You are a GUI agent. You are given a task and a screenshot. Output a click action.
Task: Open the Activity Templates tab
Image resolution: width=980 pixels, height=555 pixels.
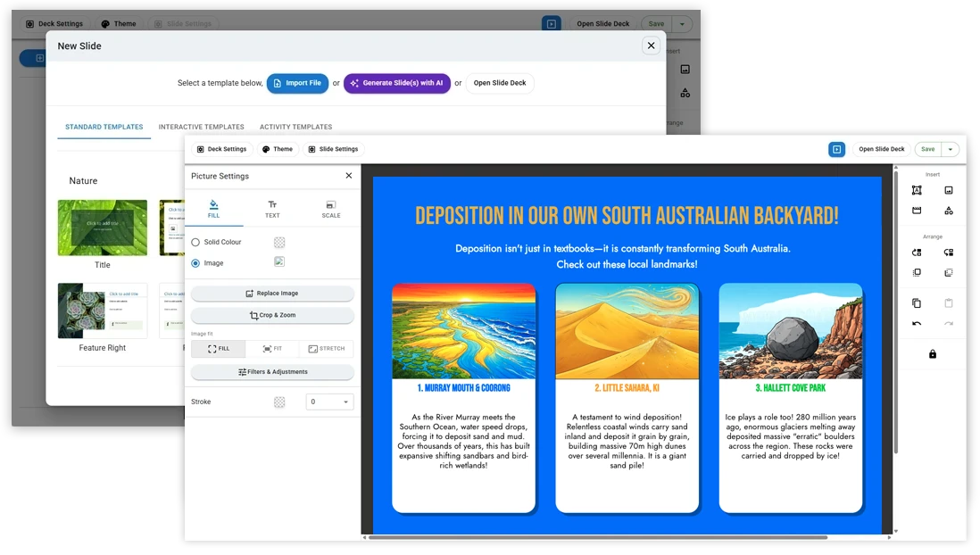coord(295,127)
